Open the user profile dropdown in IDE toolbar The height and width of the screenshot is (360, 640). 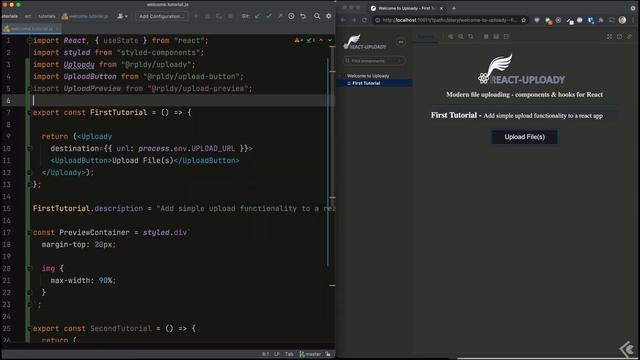122,16
